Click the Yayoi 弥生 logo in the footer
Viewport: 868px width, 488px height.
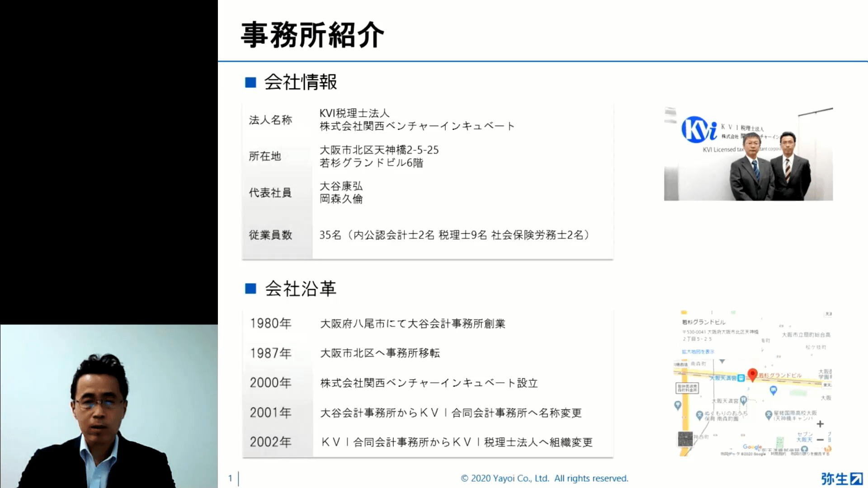pyautogui.click(x=842, y=479)
